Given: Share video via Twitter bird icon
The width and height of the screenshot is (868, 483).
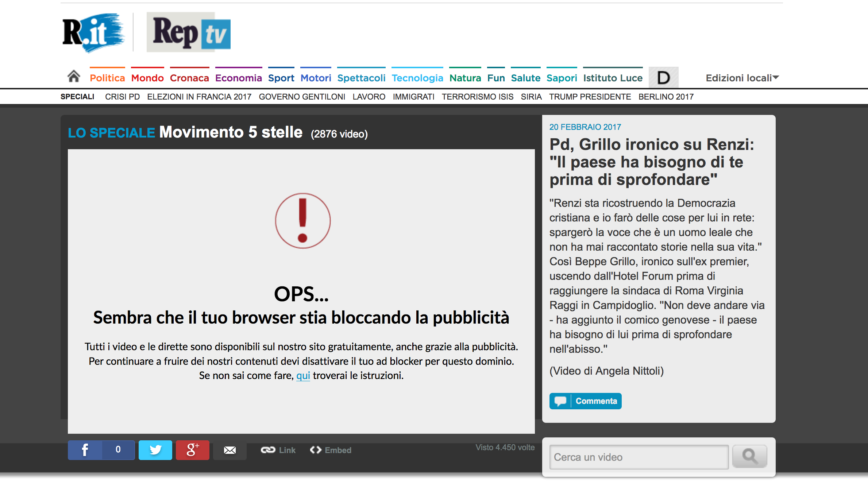Looking at the screenshot, I should pos(155,450).
